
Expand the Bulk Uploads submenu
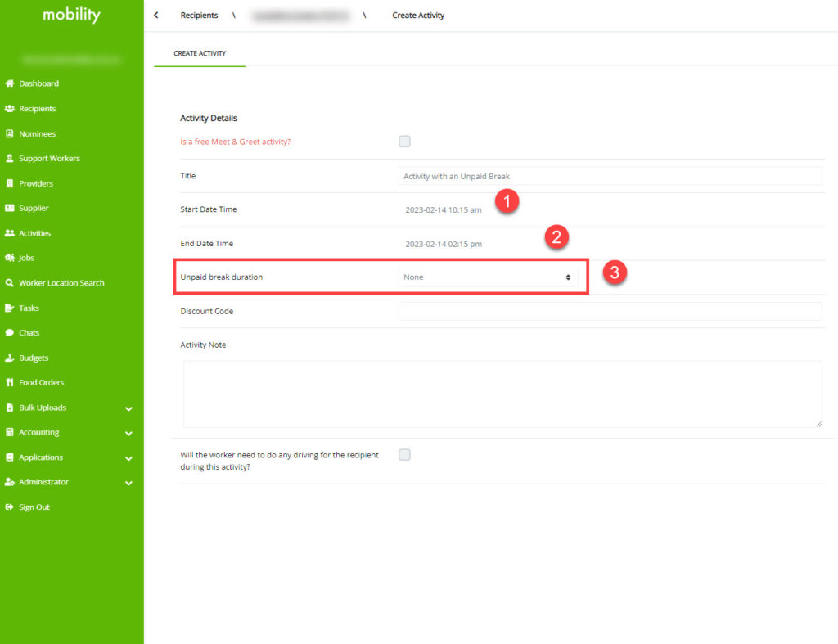(x=128, y=408)
